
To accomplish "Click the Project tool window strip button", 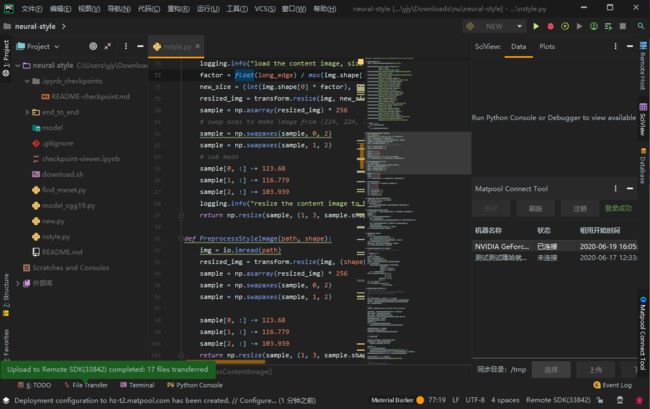I will click(x=6, y=58).
